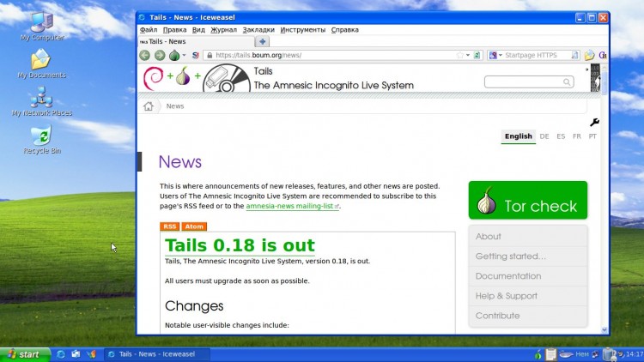Click the notepad tray icon
This screenshot has height=362, width=644.
550,354
